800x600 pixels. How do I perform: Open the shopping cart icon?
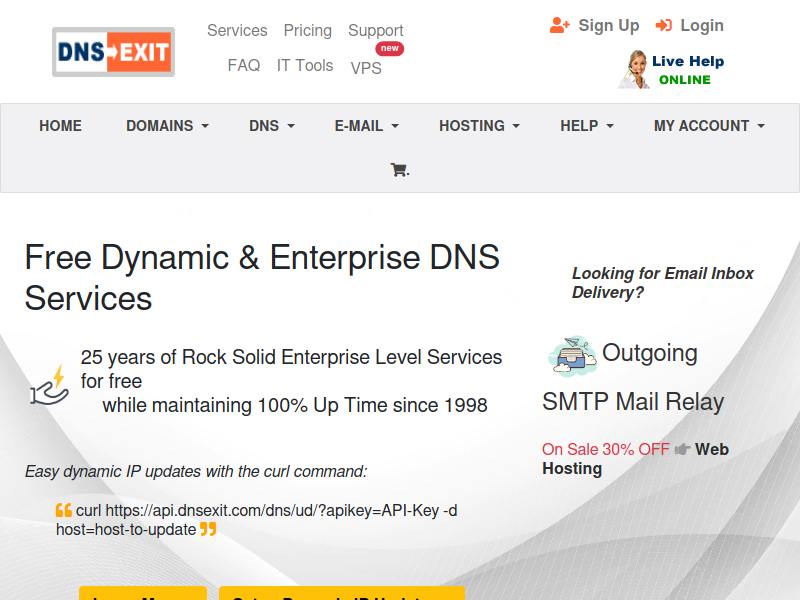click(x=399, y=170)
